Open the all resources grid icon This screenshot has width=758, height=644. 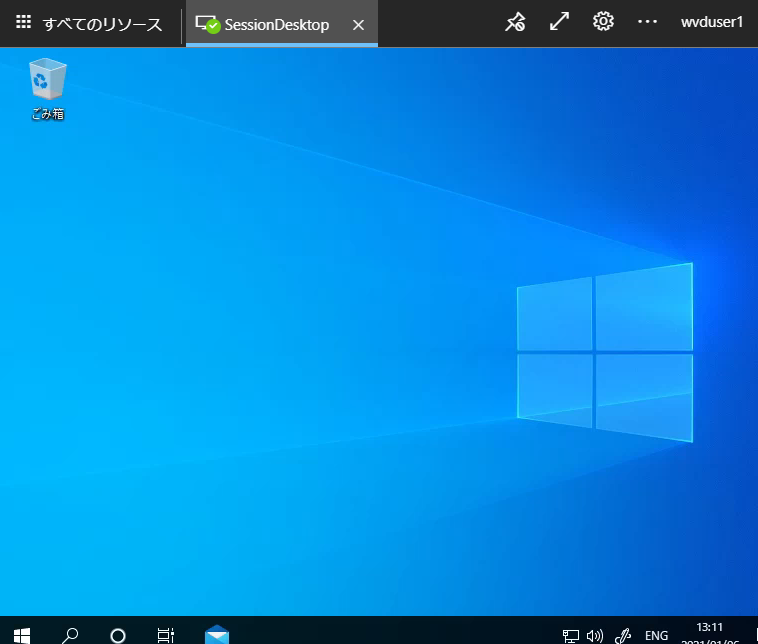coord(23,22)
